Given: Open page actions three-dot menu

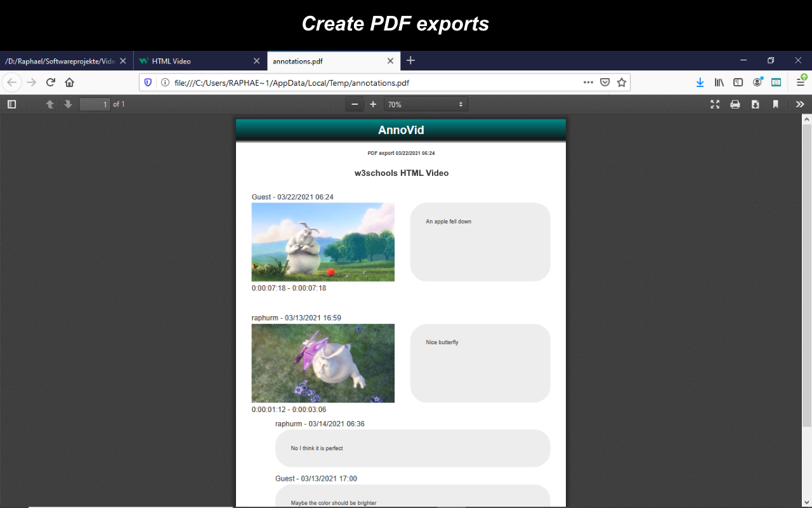Looking at the screenshot, I should [x=588, y=83].
